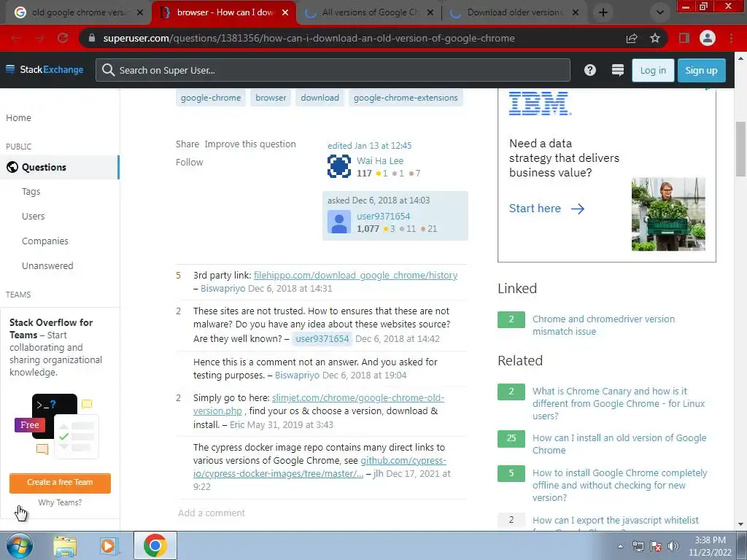
Task: Open the github.com cypress-docker-images link
Action: click(320, 467)
